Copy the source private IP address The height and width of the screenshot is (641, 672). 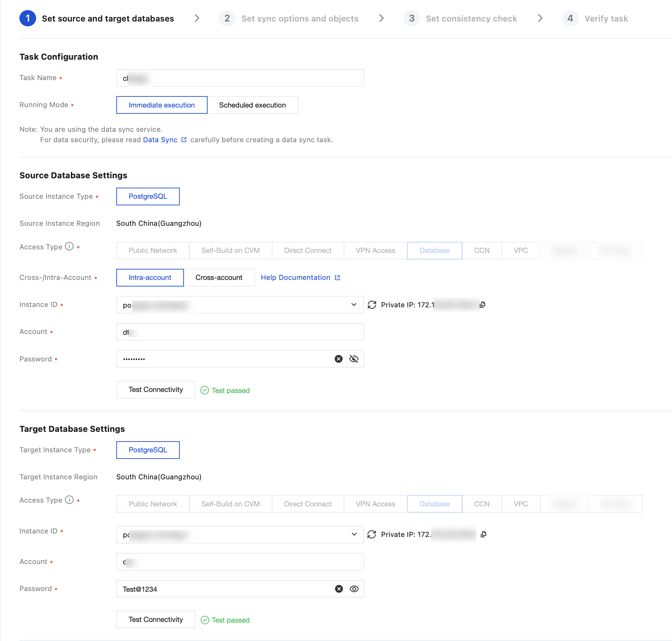(x=482, y=305)
